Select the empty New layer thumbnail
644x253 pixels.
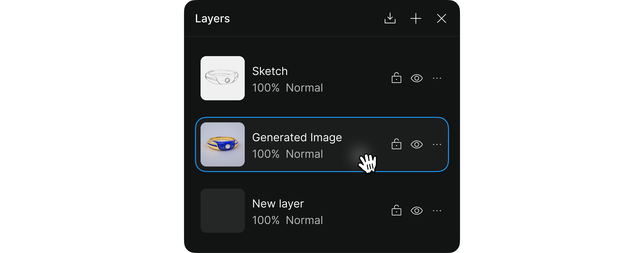[223, 211]
